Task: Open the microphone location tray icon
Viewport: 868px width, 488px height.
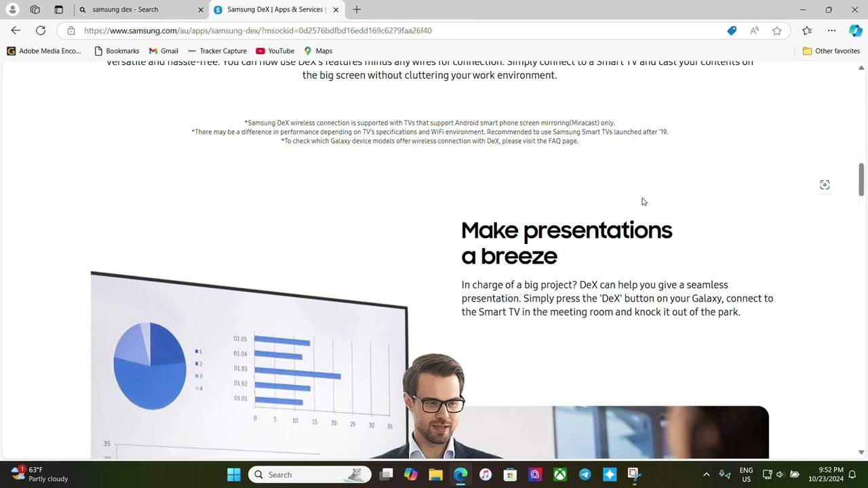Action: [724, 474]
